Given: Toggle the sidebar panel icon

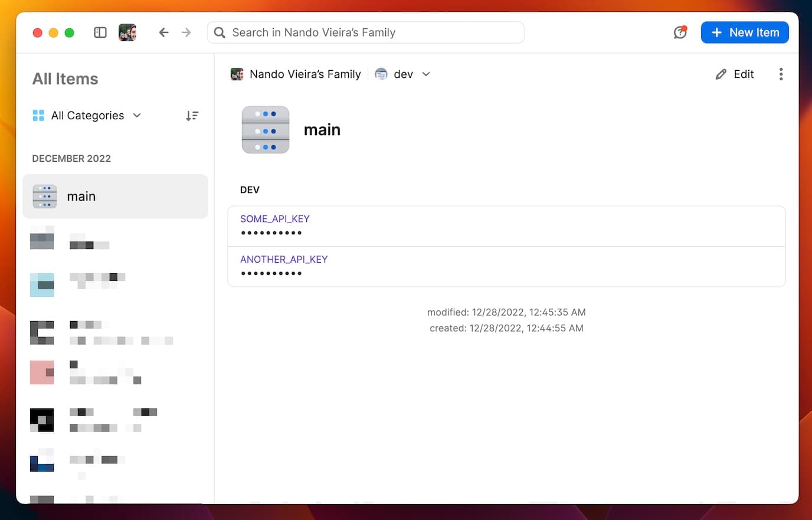Looking at the screenshot, I should coord(100,32).
